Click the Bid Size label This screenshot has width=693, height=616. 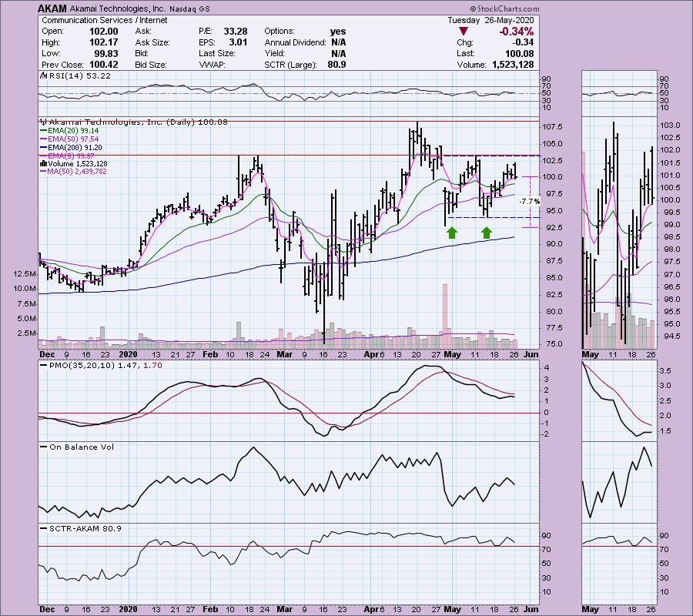tap(151, 65)
